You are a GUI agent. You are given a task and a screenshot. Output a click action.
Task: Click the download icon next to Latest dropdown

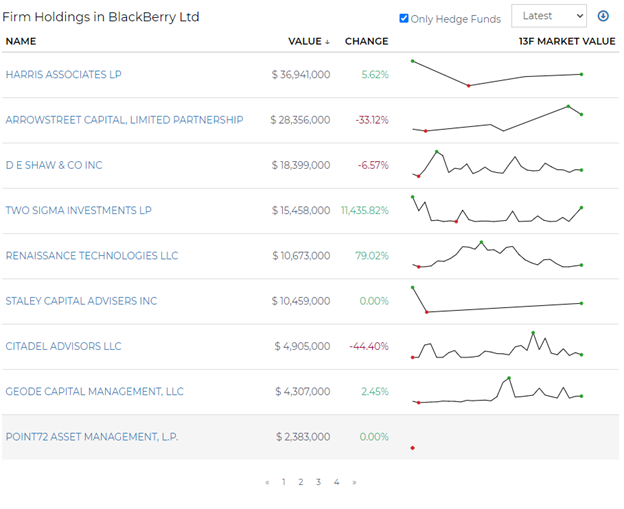pos(603,16)
